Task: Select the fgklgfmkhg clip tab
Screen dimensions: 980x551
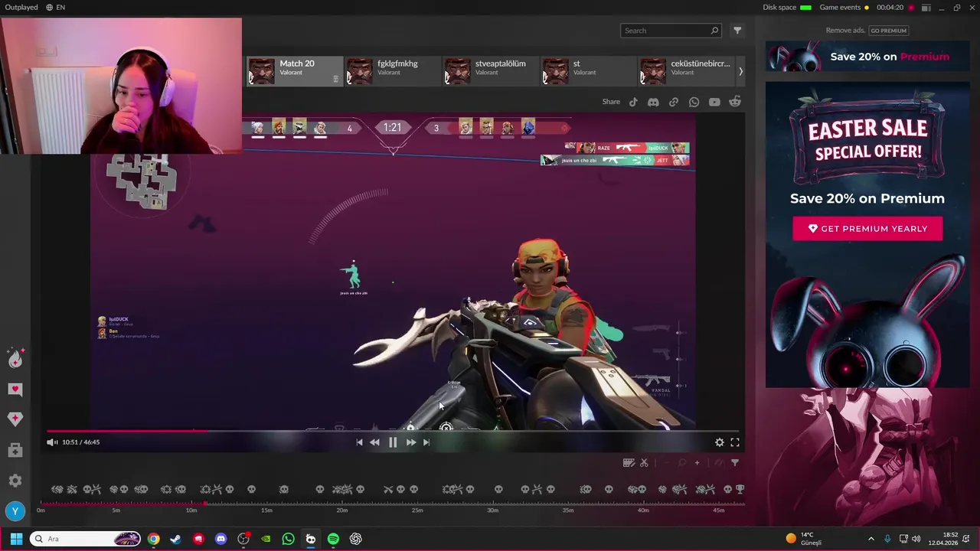Action: click(392, 71)
